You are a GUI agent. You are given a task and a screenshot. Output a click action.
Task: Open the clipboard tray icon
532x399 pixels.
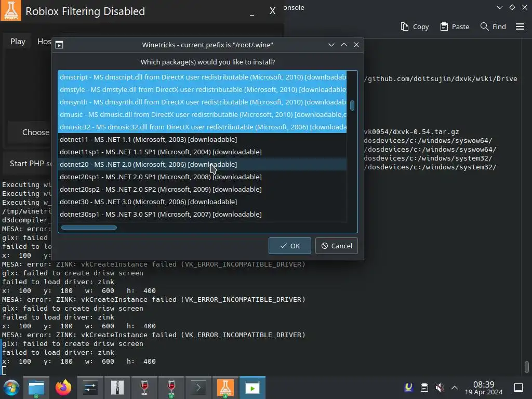(x=424, y=388)
